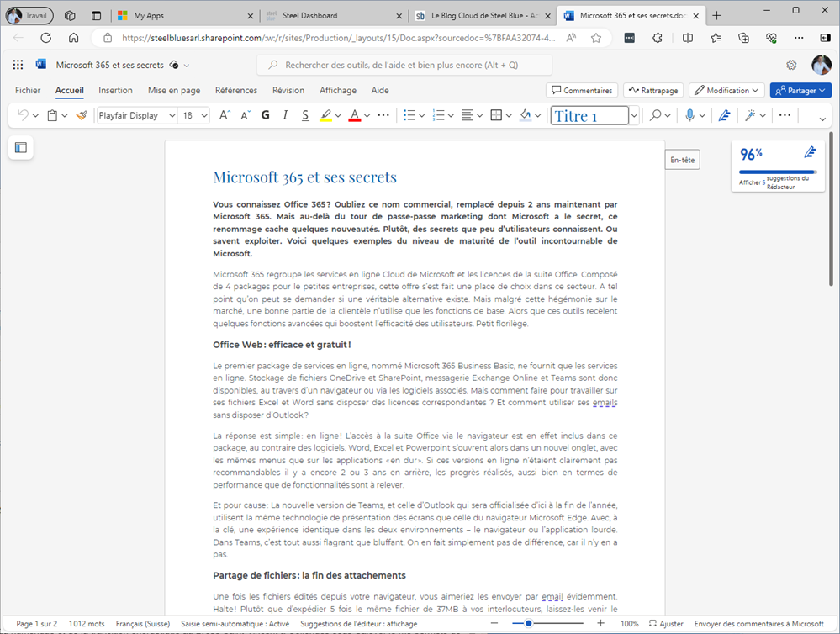Open the Edge favorites list
The height and width of the screenshot is (634, 840).
pyautogui.click(x=716, y=38)
